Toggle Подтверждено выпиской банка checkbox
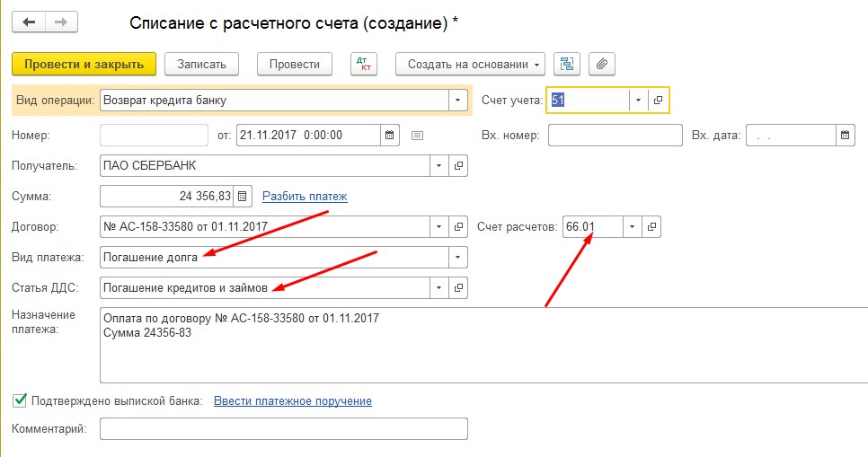Viewport: 868px width, 457px height. click(19, 400)
